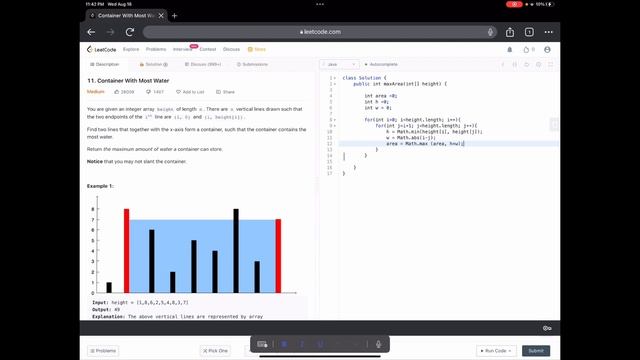Toggle fullscreen editor icon

pyautogui.click(x=551, y=64)
